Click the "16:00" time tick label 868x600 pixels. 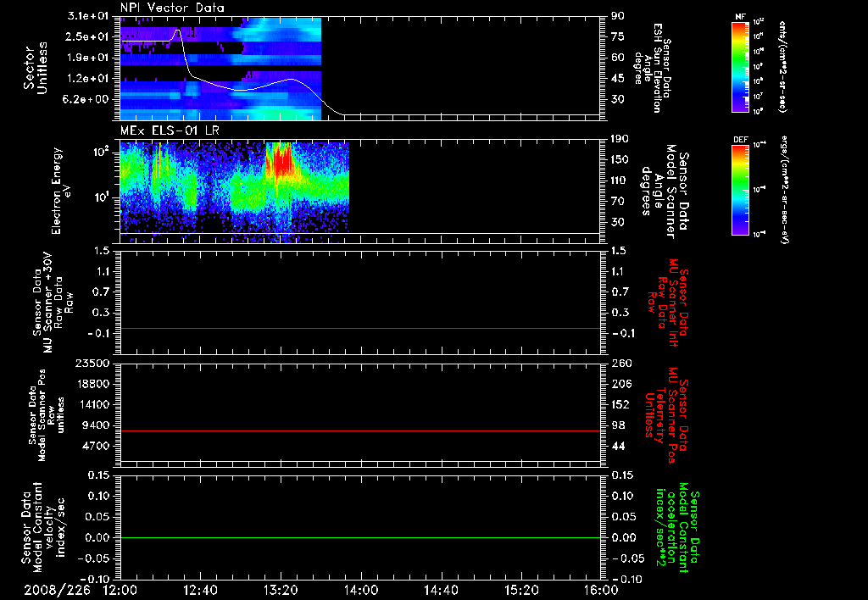pyautogui.click(x=601, y=591)
